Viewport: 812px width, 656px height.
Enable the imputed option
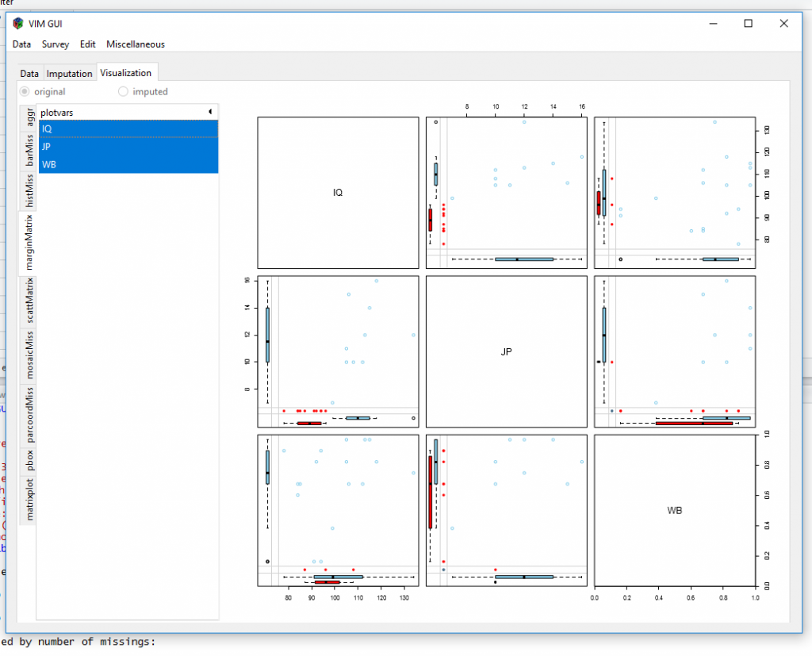123,91
